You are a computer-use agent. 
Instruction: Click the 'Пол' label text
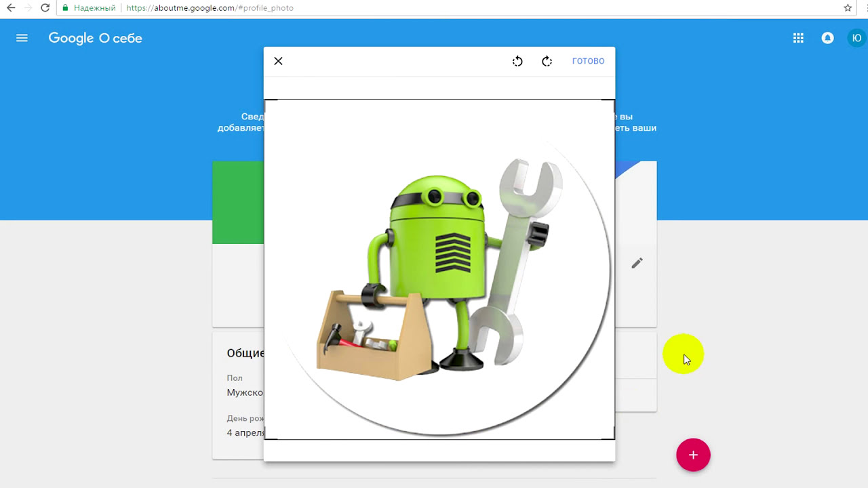[235, 378]
